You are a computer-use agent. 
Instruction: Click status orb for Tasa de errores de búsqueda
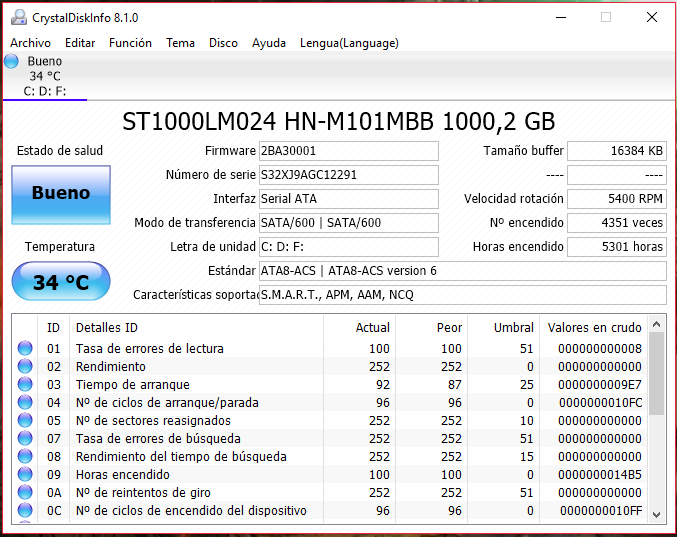(x=25, y=438)
